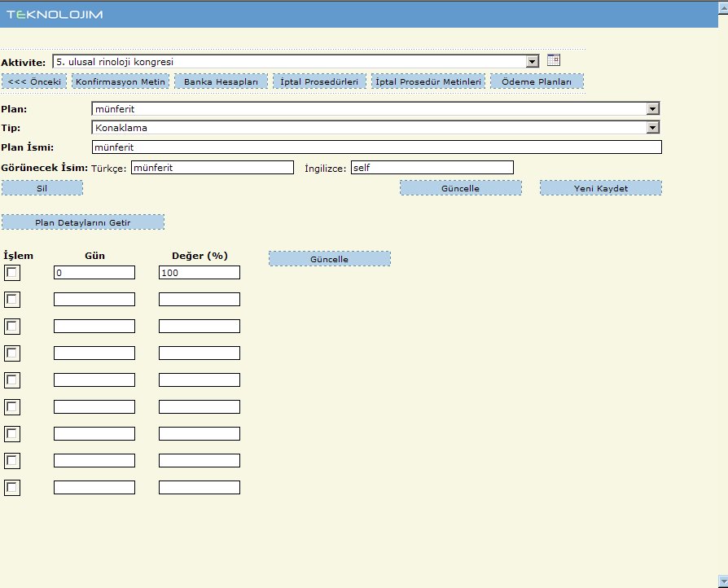Click the Türkçe name field

pyautogui.click(x=213, y=167)
